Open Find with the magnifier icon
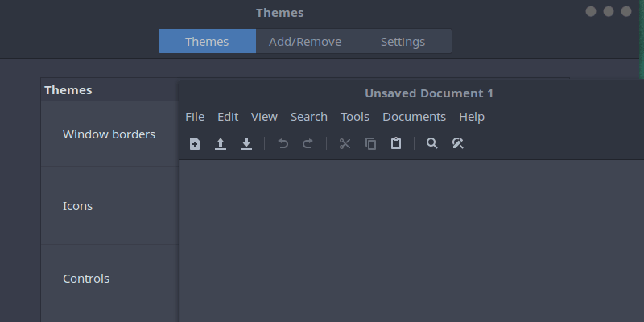Viewport: 644px width, 322px height. (x=432, y=144)
